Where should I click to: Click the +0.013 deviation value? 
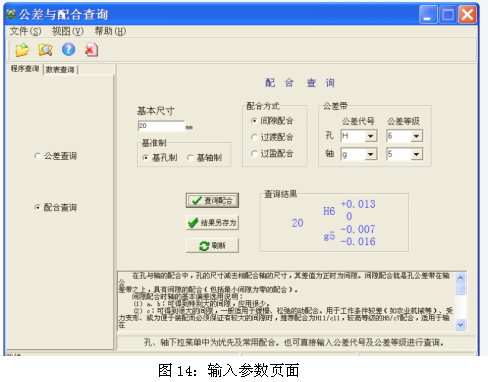(x=358, y=204)
